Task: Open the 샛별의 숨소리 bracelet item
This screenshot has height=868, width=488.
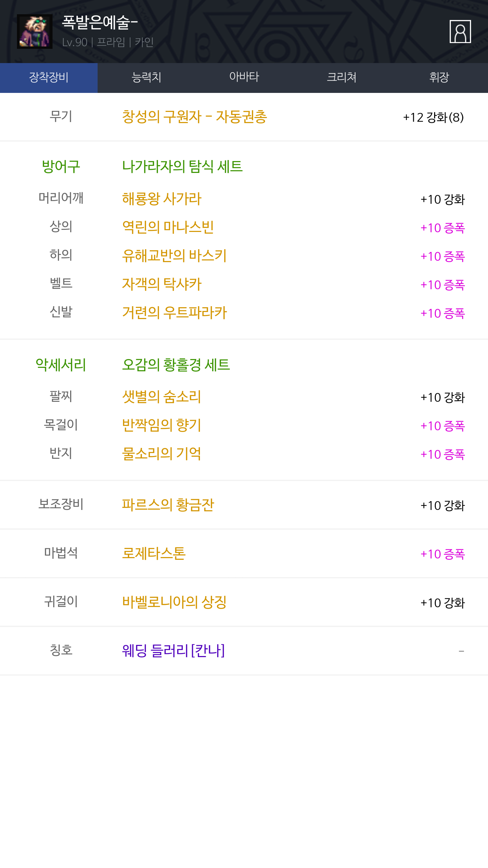Action: (x=161, y=397)
